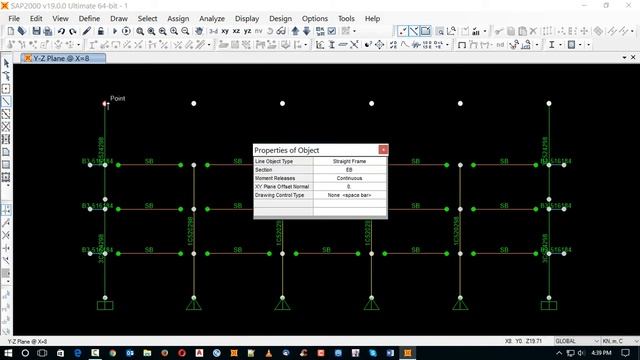This screenshot has height=360, width=640.
Task: Open Task View on the taskbar
Action: [x=42, y=353]
